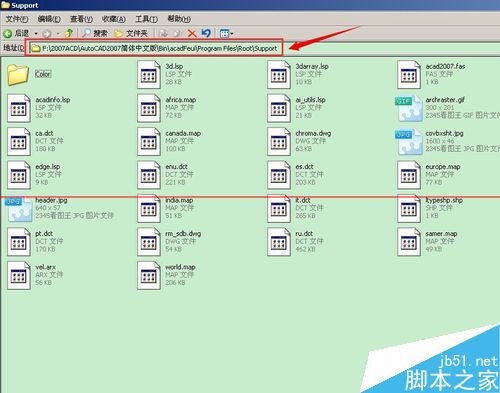
Task: Select the ai_utils.lsp file icon
Action: point(279,108)
